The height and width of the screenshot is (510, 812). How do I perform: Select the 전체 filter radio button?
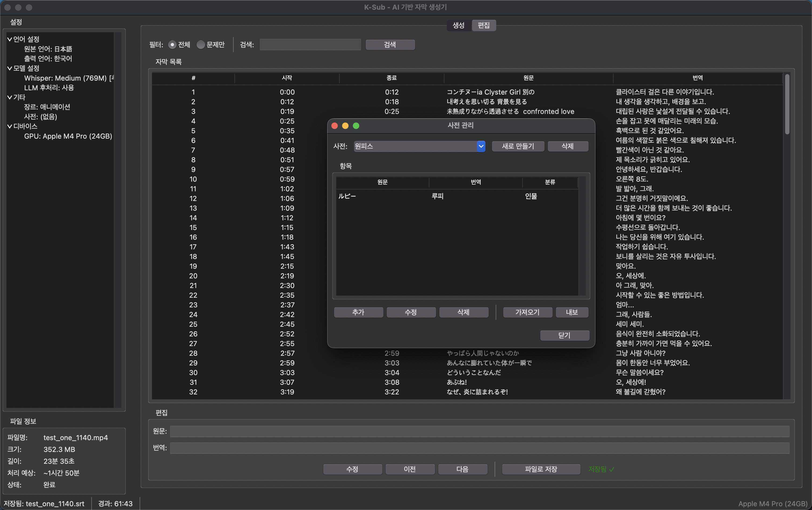pyautogui.click(x=172, y=45)
